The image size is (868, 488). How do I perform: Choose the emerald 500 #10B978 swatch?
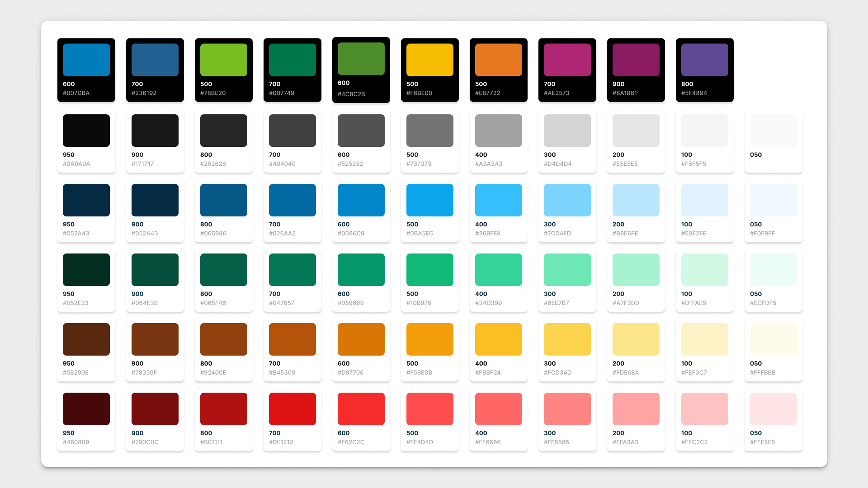click(x=429, y=270)
